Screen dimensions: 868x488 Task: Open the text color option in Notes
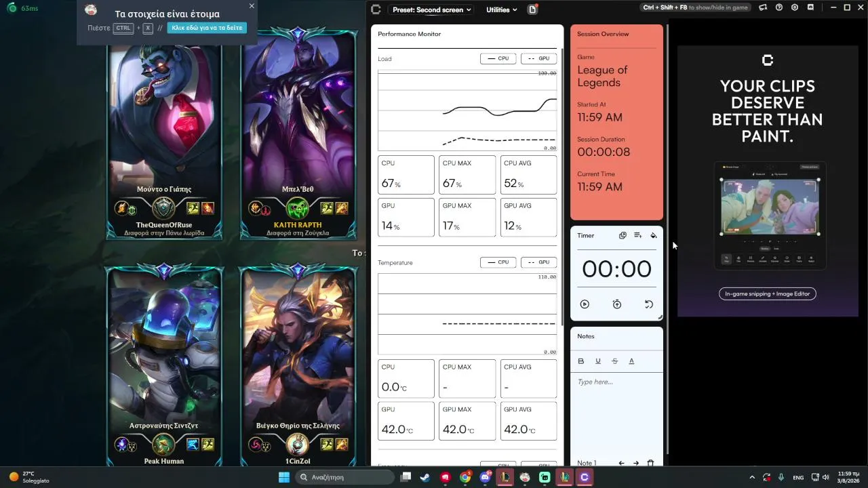click(631, 361)
